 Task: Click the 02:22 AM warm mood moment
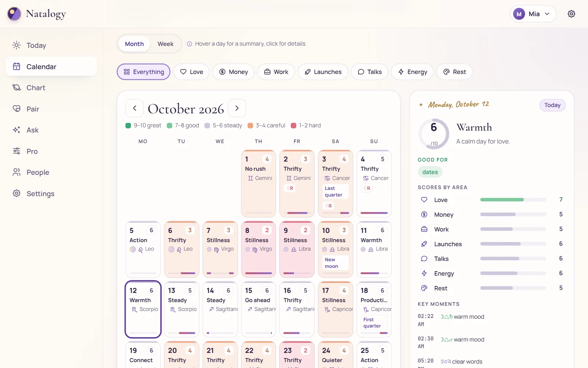tap(491, 320)
